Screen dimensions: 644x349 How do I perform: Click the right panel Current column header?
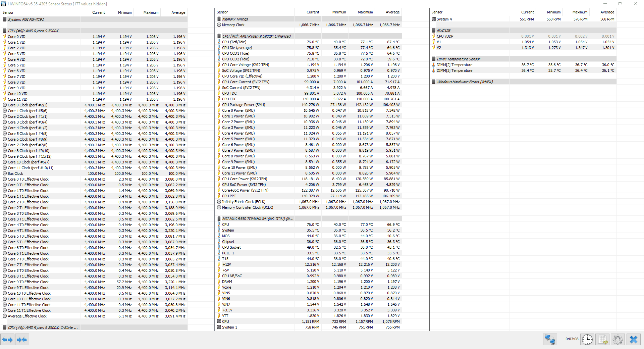point(523,12)
